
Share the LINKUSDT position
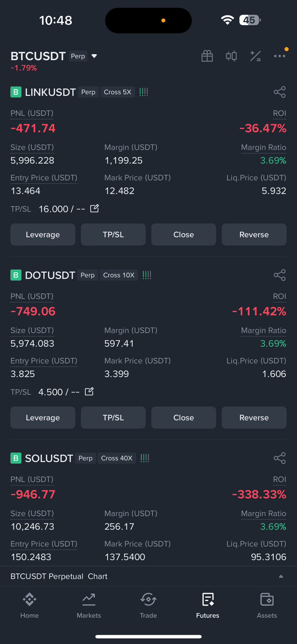click(x=280, y=92)
